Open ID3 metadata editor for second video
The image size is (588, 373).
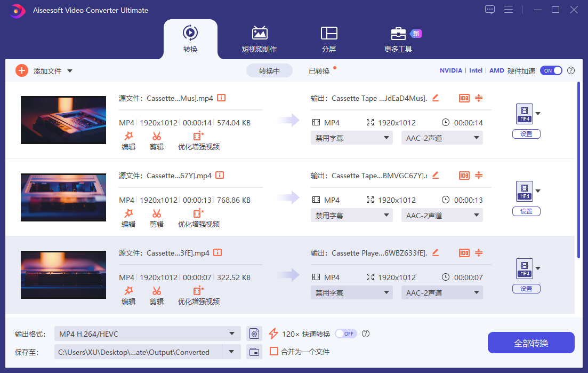click(x=464, y=176)
